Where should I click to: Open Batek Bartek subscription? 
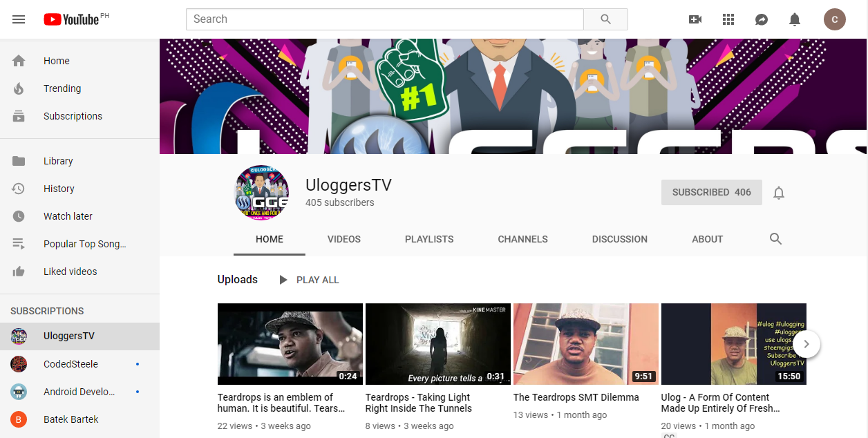pyautogui.click(x=79, y=419)
